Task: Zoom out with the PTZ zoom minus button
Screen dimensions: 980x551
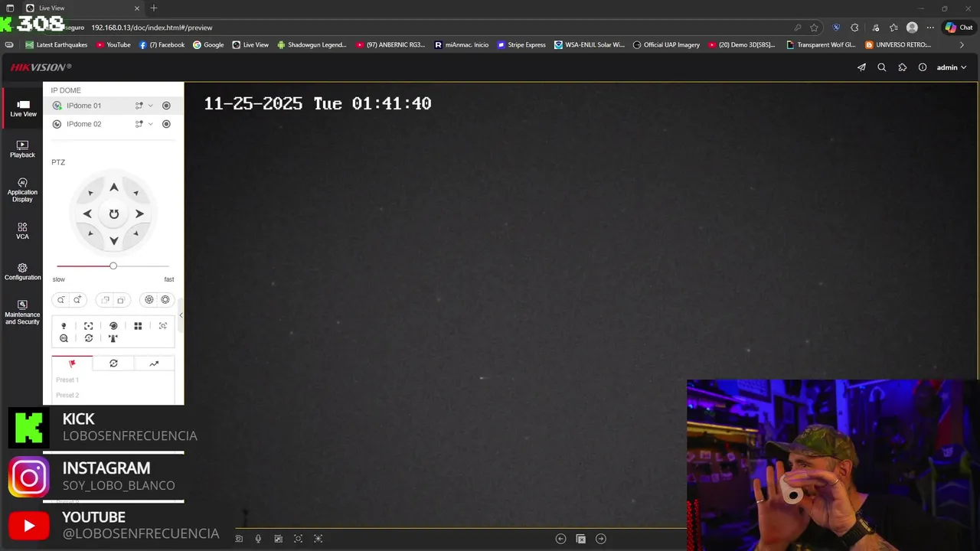Action: click(x=60, y=300)
